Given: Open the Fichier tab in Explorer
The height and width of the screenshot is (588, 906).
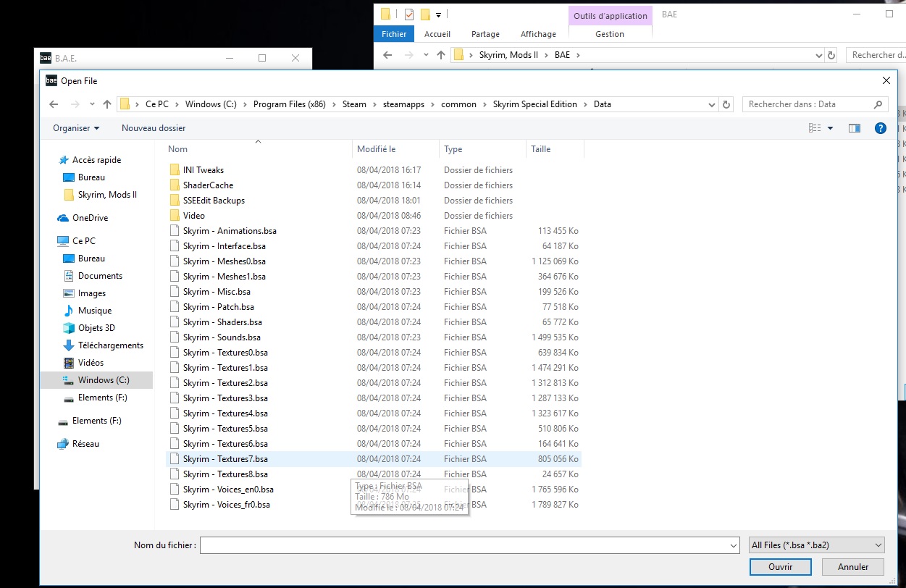Looking at the screenshot, I should pyautogui.click(x=394, y=34).
